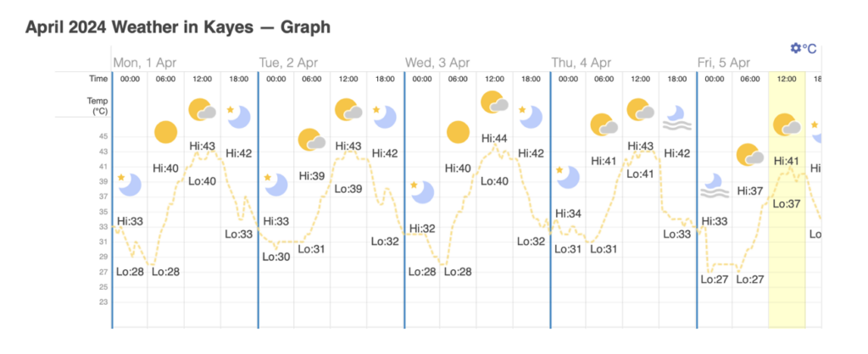Select the Wed, 3 Apr day header
The width and height of the screenshot is (868, 354).
(437, 63)
